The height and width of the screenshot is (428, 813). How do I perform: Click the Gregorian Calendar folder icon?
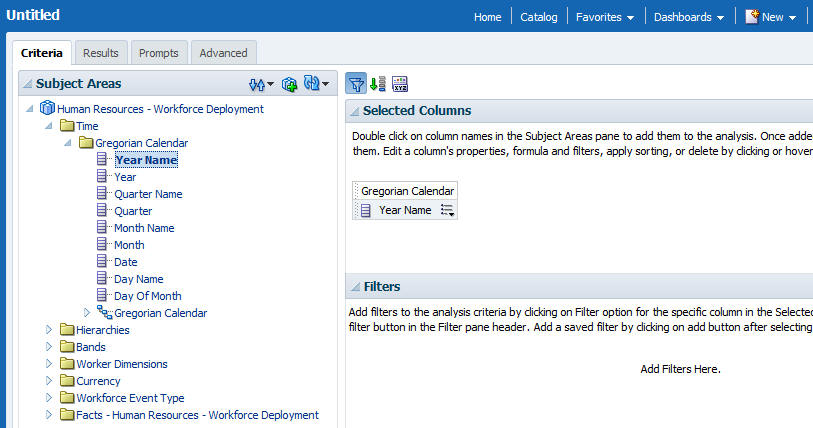[x=86, y=143]
